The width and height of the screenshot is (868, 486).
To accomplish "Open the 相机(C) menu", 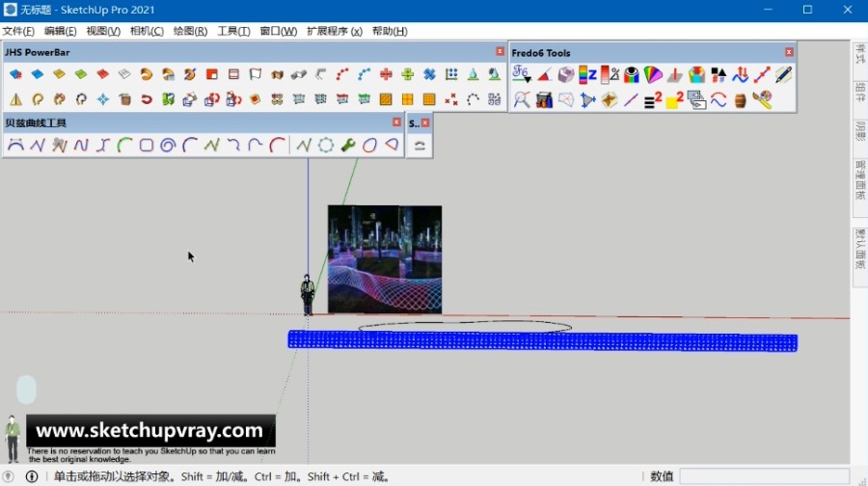I will tap(147, 31).
